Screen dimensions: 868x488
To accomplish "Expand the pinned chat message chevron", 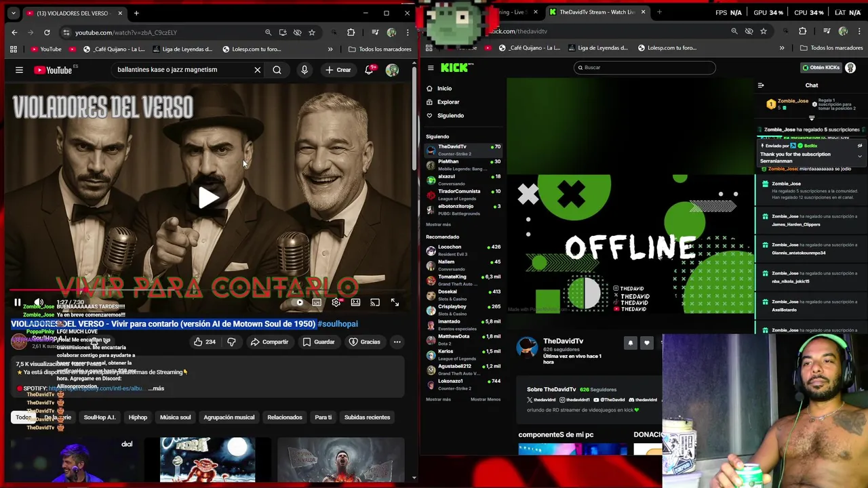I will pyautogui.click(x=860, y=157).
